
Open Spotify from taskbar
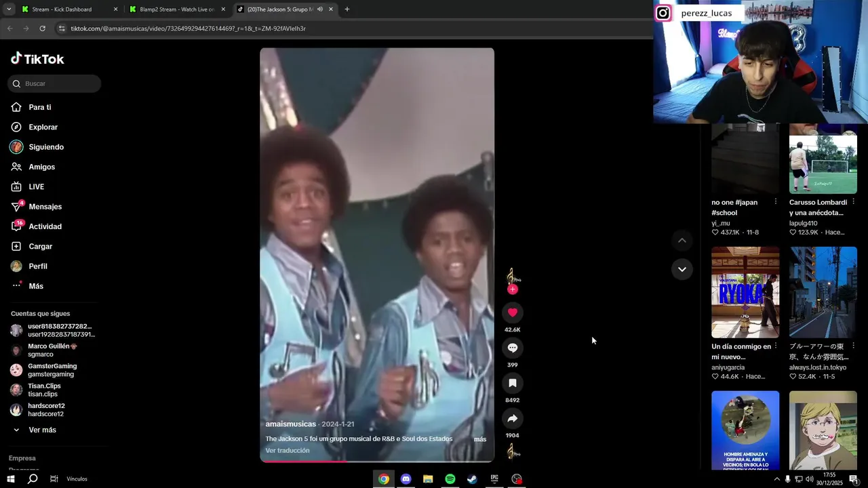(450, 479)
